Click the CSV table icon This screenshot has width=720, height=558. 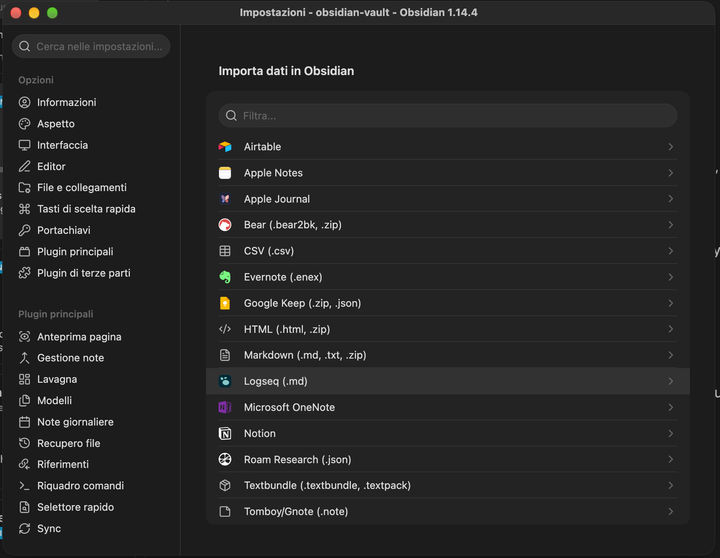tap(225, 251)
